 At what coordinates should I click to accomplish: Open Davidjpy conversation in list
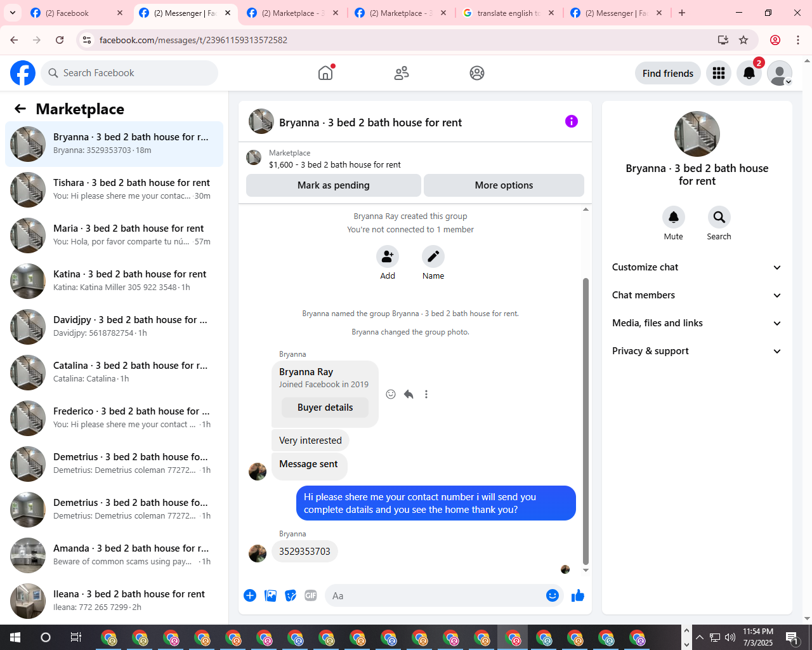[114, 327]
